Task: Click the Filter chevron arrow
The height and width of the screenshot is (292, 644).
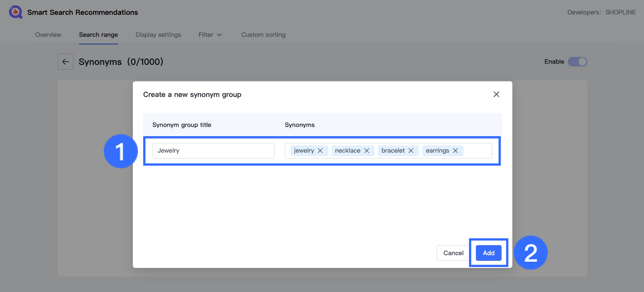Action: click(219, 35)
